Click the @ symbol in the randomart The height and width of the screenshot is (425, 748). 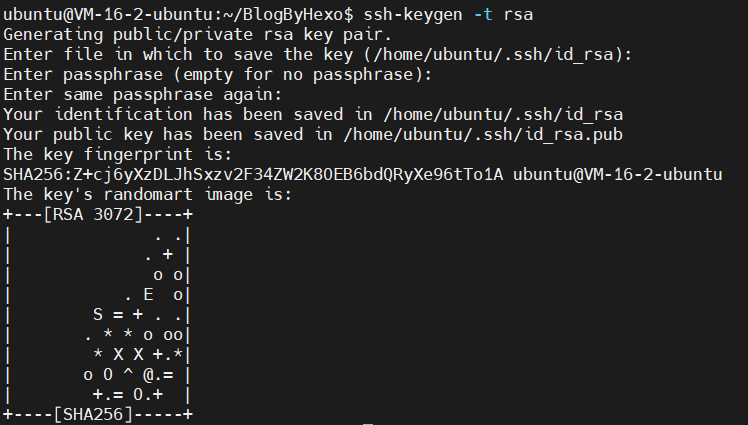coord(148,375)
